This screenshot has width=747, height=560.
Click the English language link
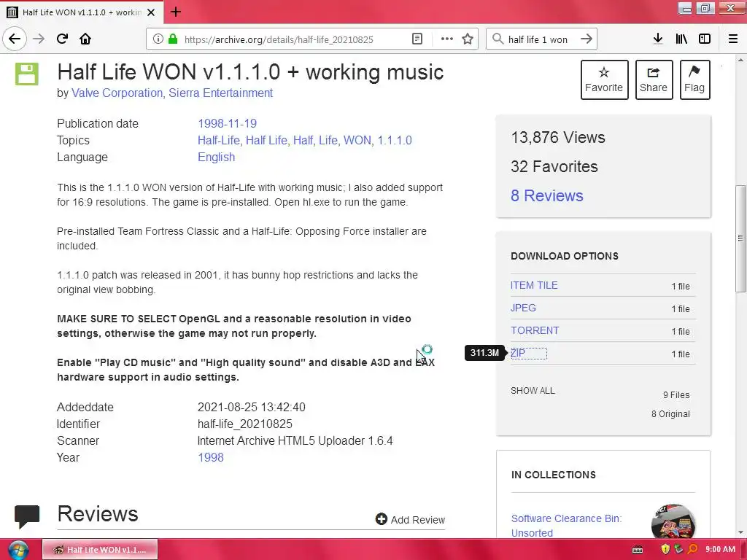click(216, 157)
